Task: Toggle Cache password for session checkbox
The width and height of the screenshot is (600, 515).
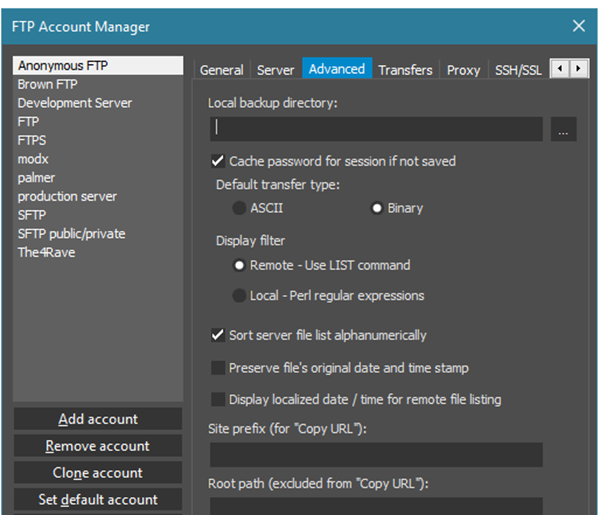Action: tap(218, 161)
